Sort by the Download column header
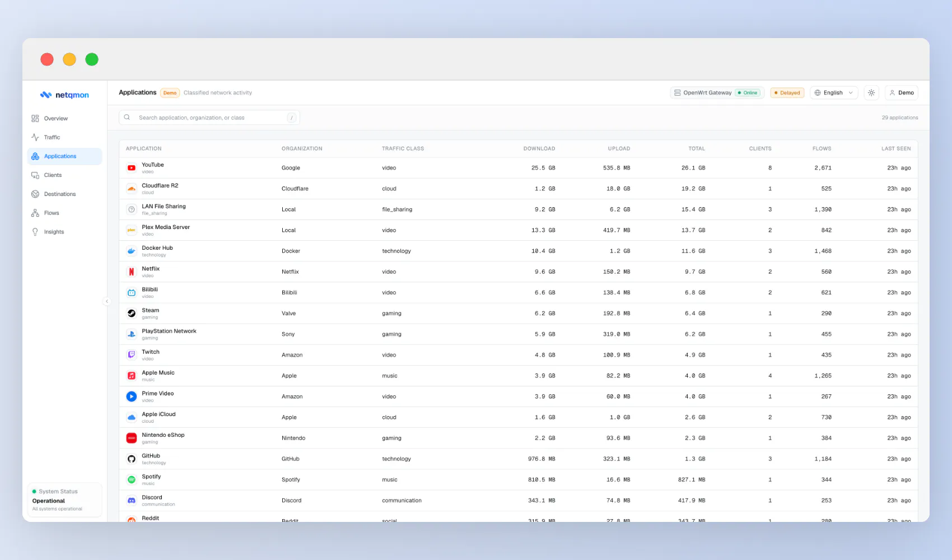 tap(539, 148)
